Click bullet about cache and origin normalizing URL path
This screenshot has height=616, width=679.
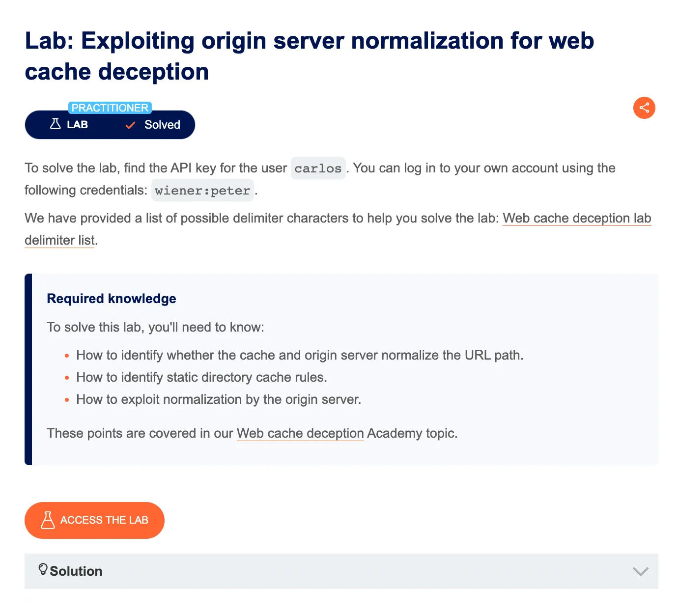tap(300, 355)
